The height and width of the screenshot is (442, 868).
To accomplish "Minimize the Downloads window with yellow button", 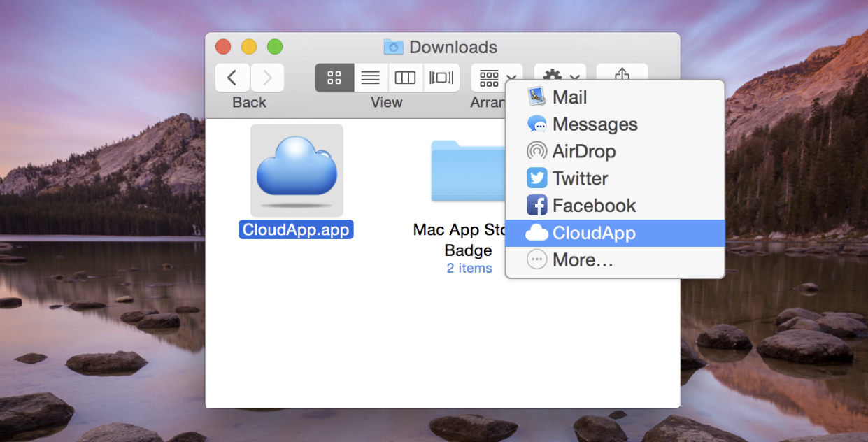I will pos(249,47).
